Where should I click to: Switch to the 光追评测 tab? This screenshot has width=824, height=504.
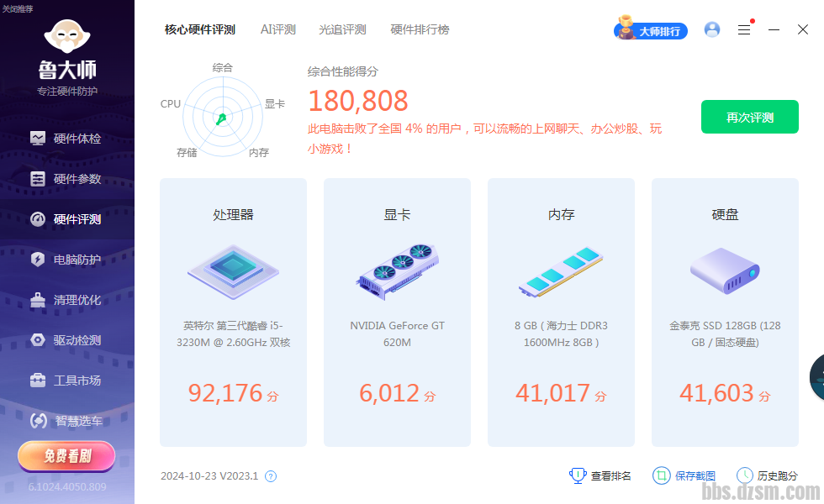pos(342,29)
